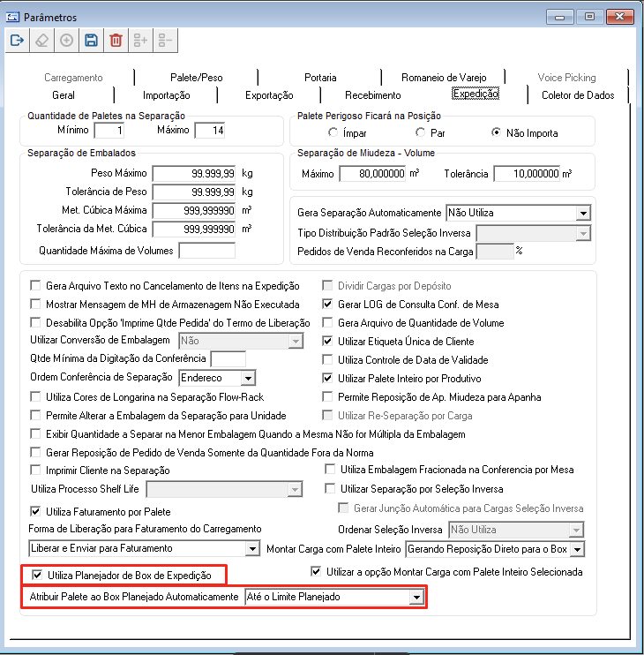Open the Romaneio de Varejo tab
The image size is (644, 655).
point(444,78)
